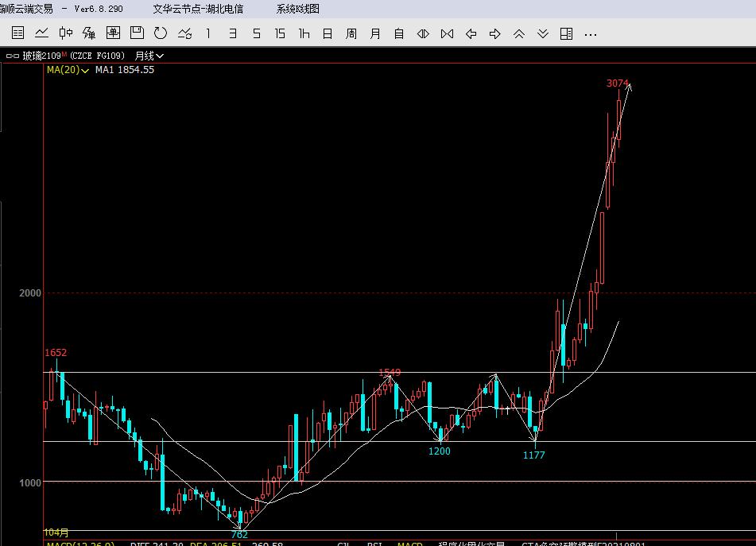Move the chart left with left arrow
Viewport: 756px width, 546px height.
471,33
